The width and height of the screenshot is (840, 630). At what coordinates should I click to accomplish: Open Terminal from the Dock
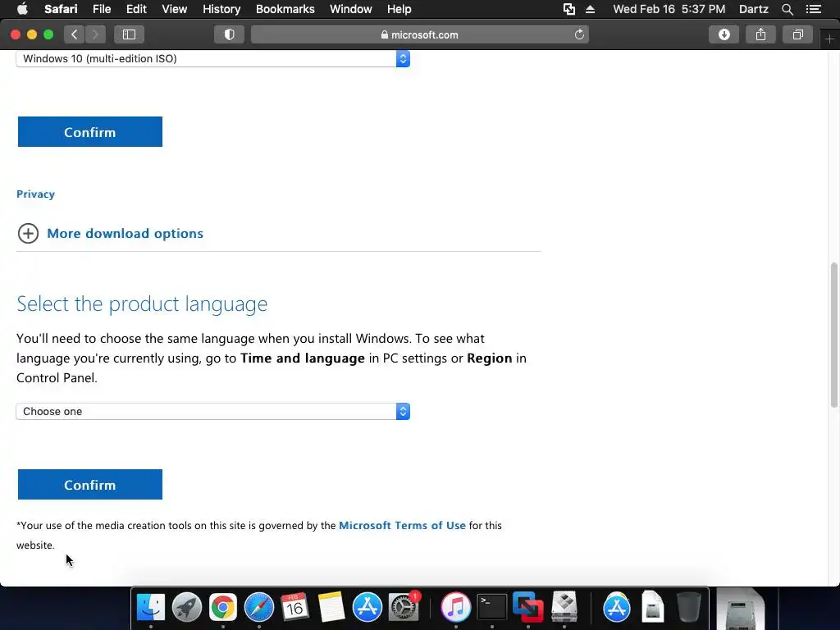pyautogui.click(x=492, y=608)
